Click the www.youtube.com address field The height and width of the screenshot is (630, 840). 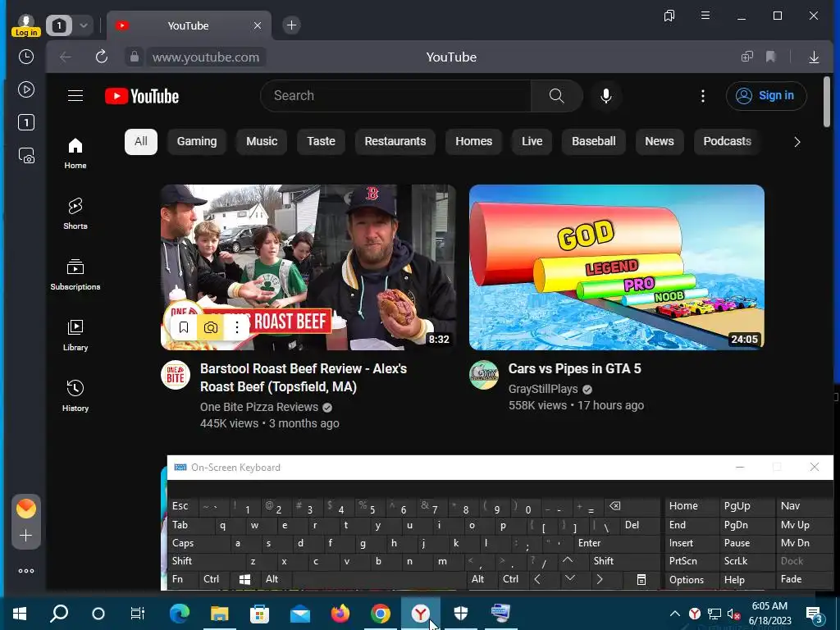(x=206, y=57)
